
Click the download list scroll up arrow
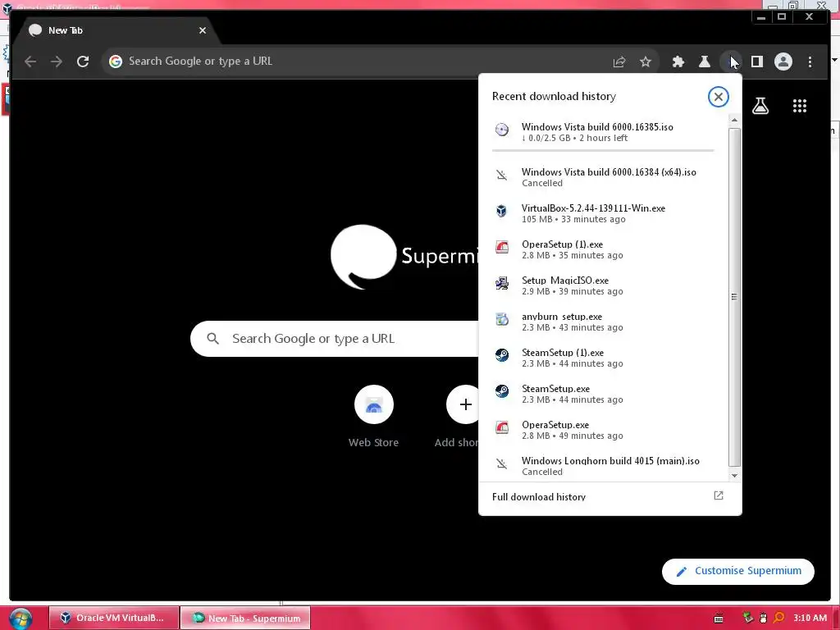click(x=734, y=120)
